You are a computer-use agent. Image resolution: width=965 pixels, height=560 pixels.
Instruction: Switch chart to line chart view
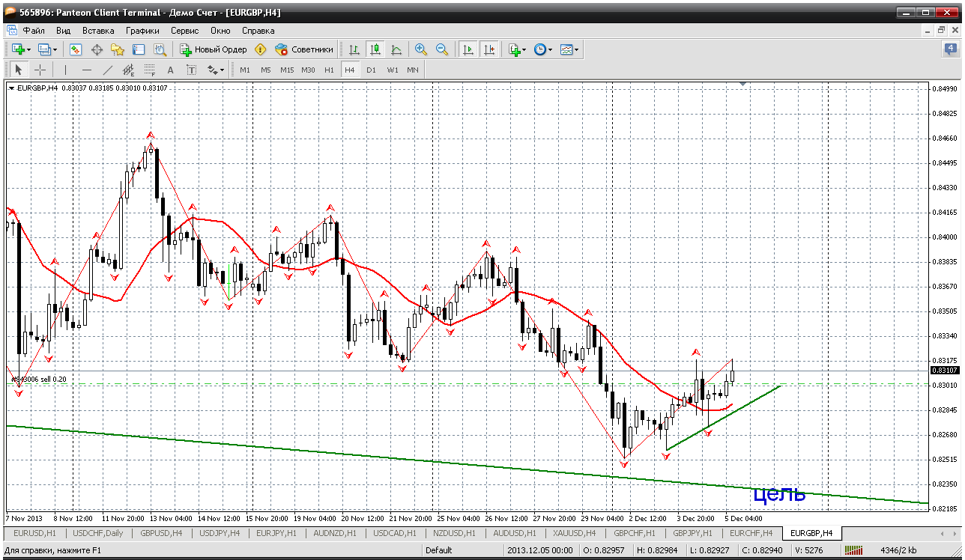click(x=396, y=49)
